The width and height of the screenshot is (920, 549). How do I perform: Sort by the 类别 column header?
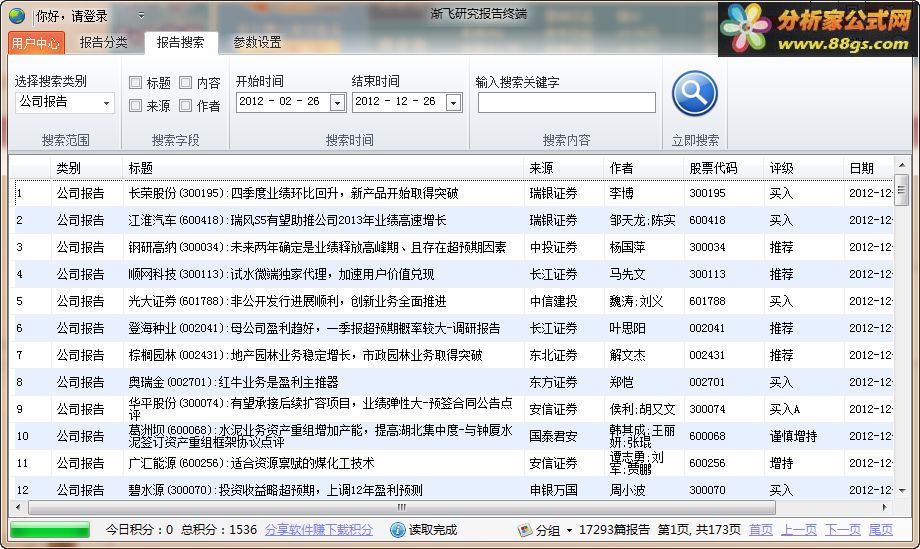[x=87, y=168]
